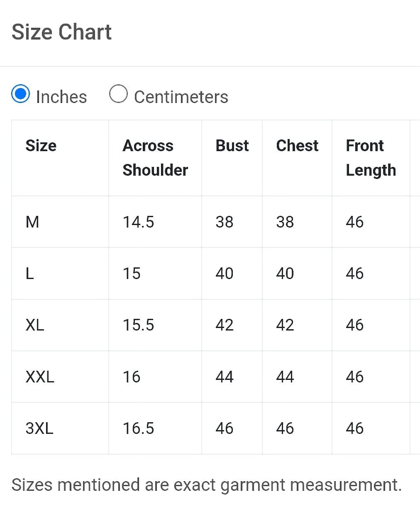
Task: Click the chest value 44 for XXL
Action: click(x=285, y=377)
